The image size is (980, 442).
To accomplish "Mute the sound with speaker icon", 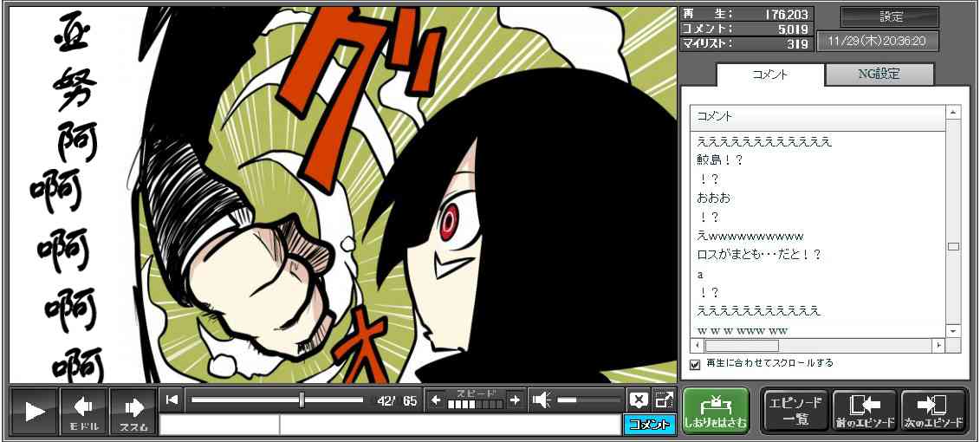I will point(542,400).
